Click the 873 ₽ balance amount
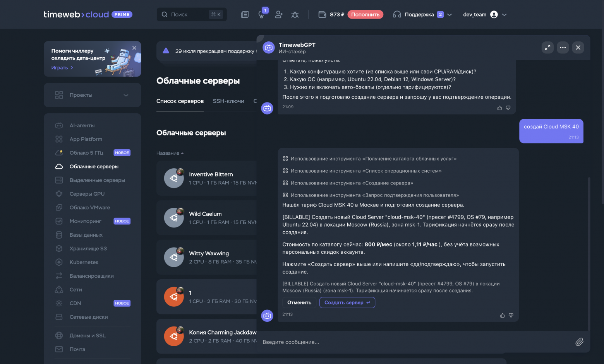 (337, 14)
